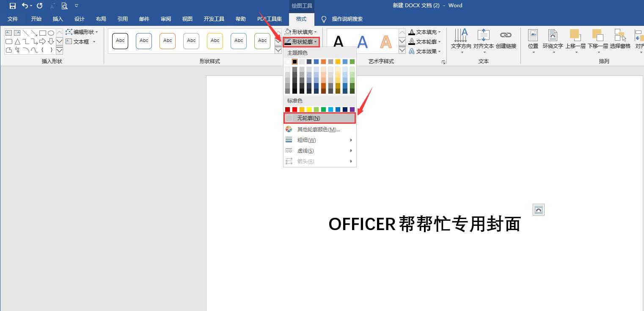This screenshot has width=644, height=311.
Task: Expand the 虚线 dashed line submenu
Action: coord(305,150)
